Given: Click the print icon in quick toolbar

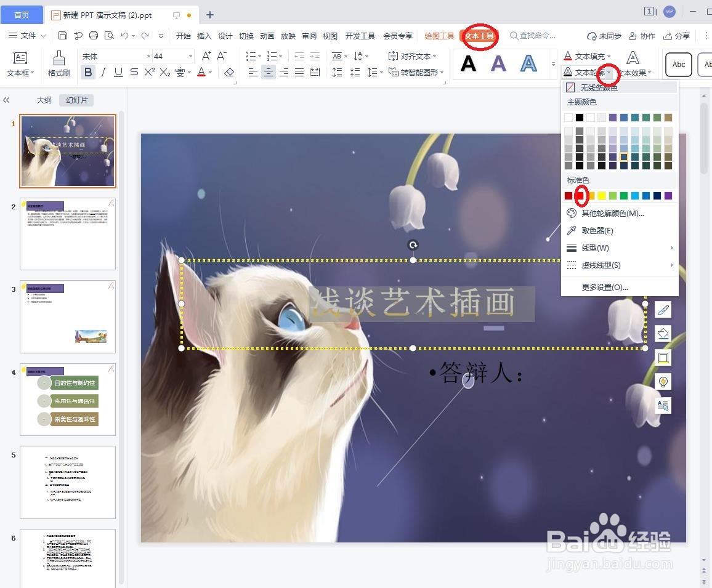Looking at the screenshot, I should 94,36.
